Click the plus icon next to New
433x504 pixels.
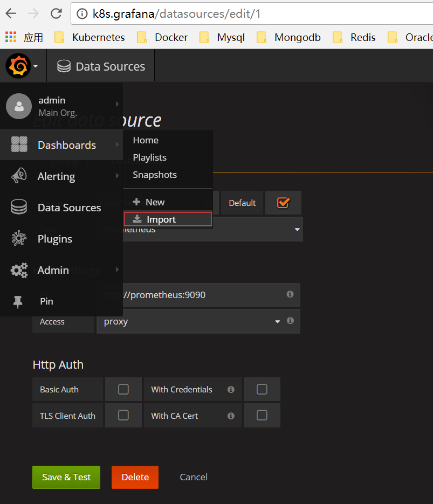[136, 202]
